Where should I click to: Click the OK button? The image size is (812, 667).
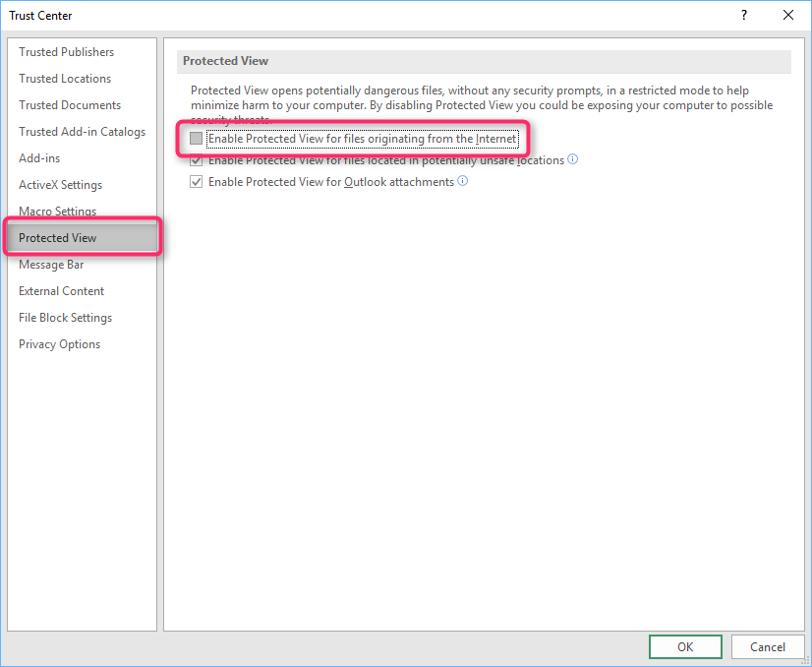pyautogui.click(x=685, y=646)
